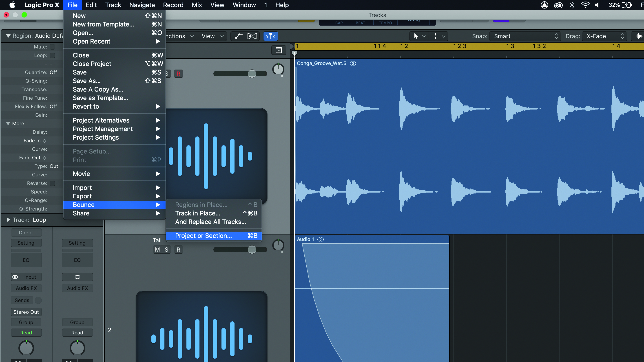Open the Apple menu
The height and width of the screenshot is (362, 644).
pyautogui.click(x=12, y=5)
